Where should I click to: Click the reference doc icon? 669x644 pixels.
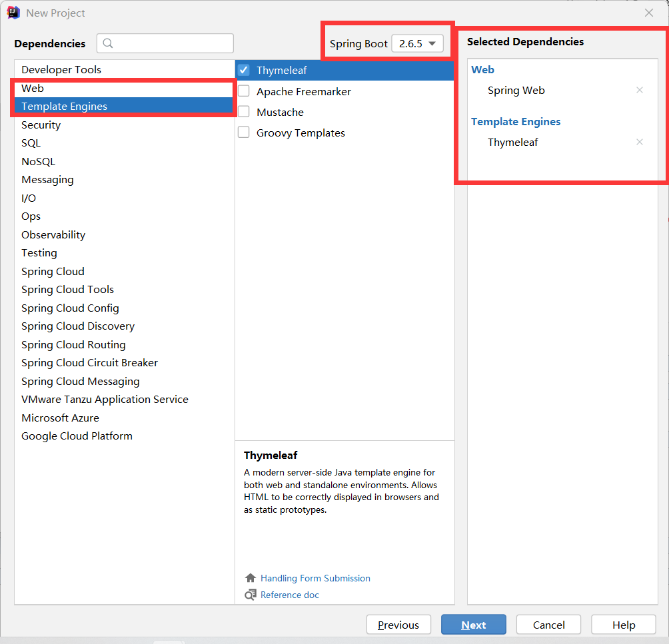251,595
